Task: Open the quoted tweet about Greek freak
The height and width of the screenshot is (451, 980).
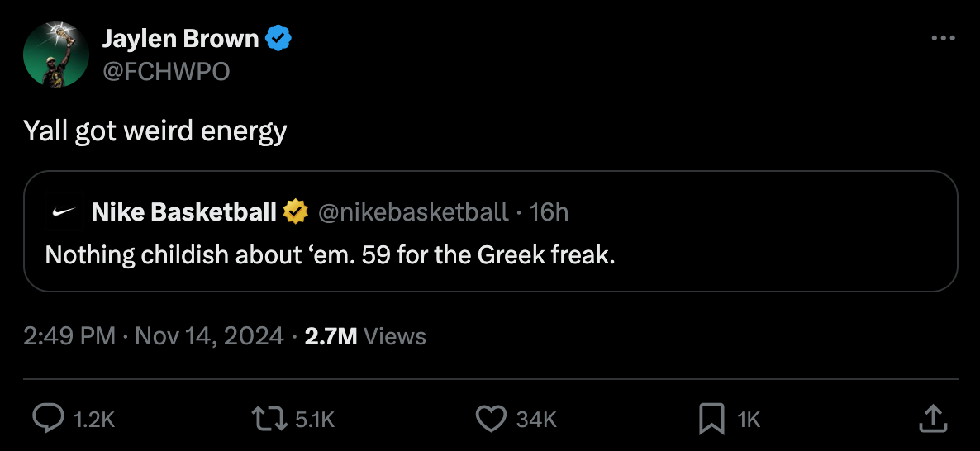Action: (x=331, y=254)
